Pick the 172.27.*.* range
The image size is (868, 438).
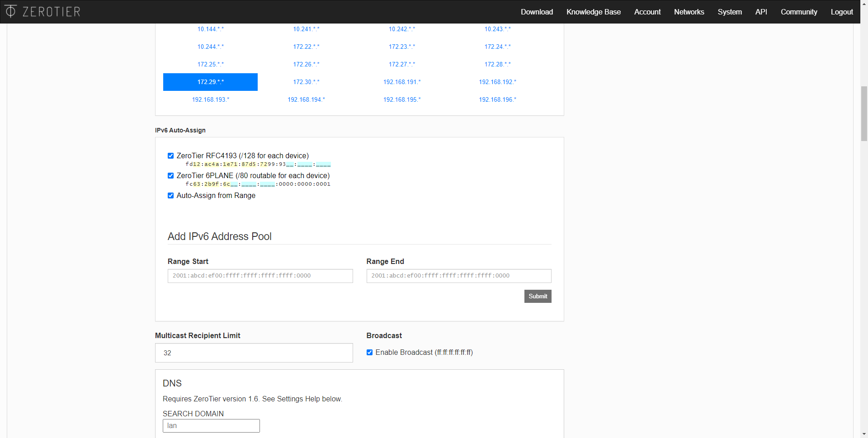point(402,64)
